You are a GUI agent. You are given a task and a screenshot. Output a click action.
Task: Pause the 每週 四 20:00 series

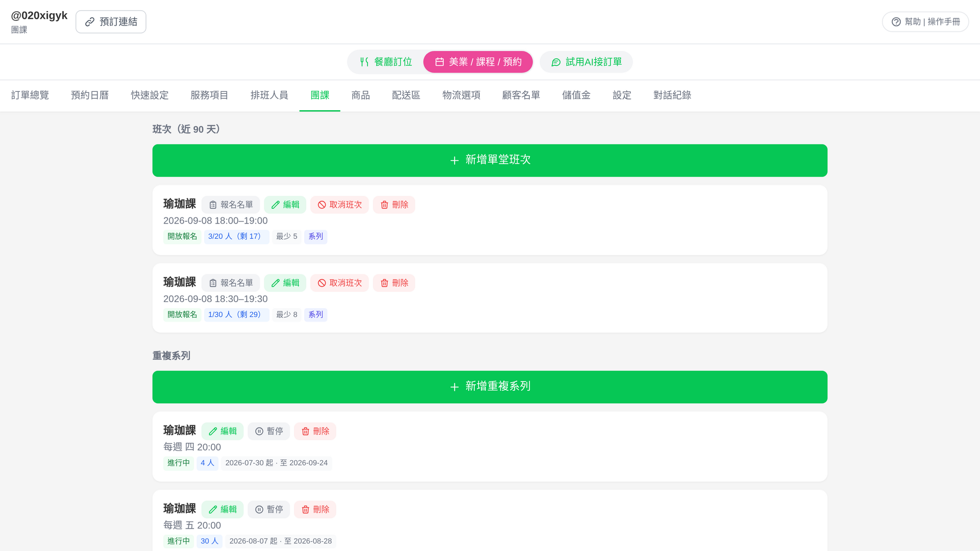coord(268,431)
